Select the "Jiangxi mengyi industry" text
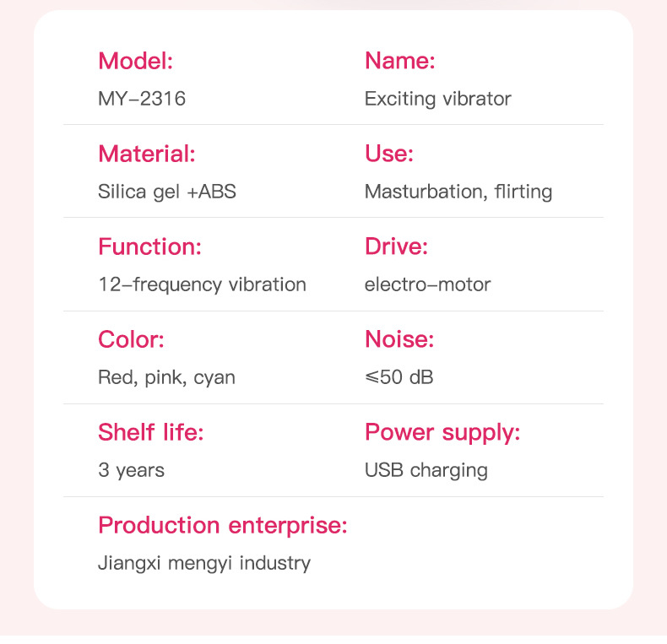667x644 pixels. pos(204,563)
